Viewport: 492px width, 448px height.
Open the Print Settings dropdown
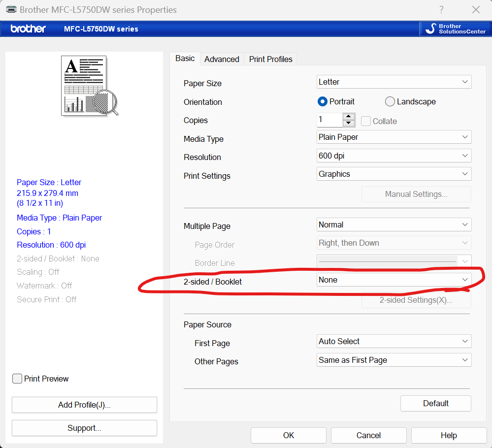394,174
